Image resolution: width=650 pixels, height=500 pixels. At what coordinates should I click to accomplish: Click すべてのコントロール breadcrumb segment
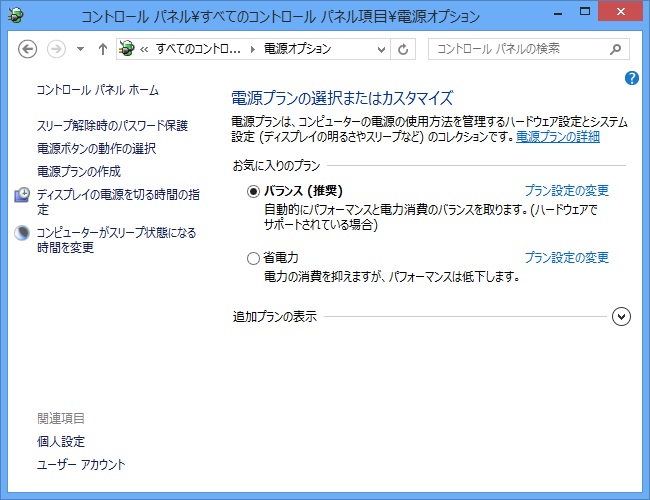point(198,49)
